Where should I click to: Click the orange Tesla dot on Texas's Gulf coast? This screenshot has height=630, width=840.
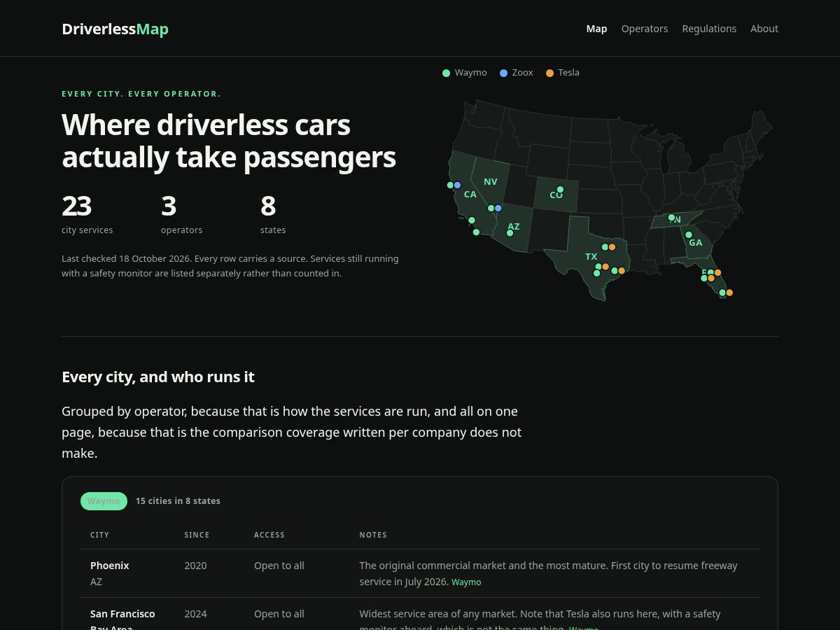click(x=622, y=271)
